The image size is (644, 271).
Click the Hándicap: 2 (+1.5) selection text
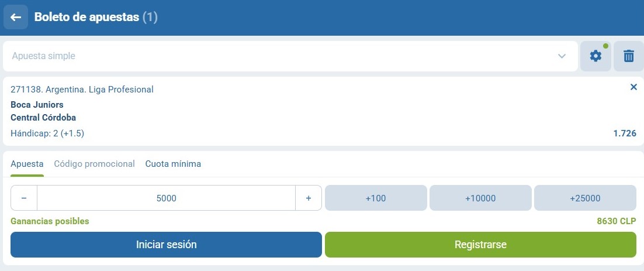47,133
